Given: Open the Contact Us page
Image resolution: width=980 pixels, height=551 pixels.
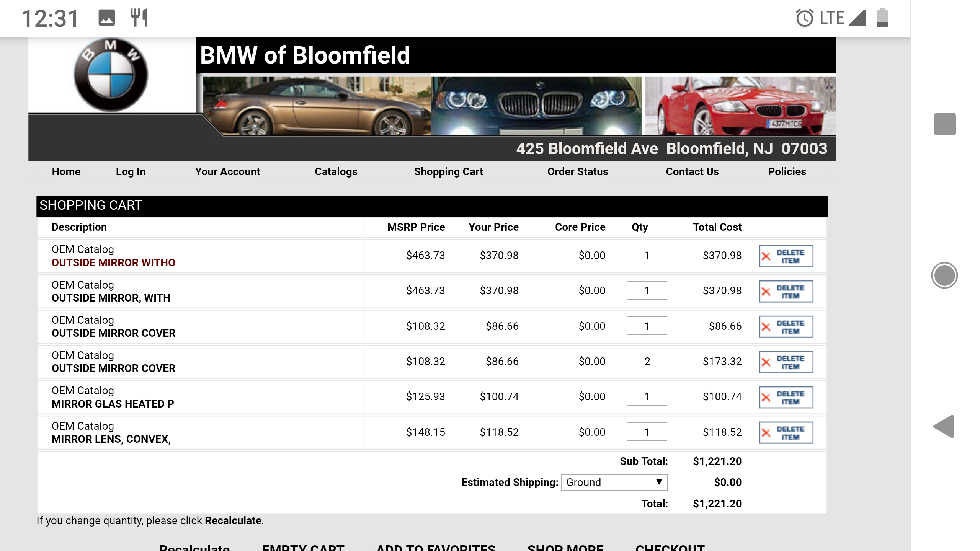Looking at the screenshot, I should 692,172.
